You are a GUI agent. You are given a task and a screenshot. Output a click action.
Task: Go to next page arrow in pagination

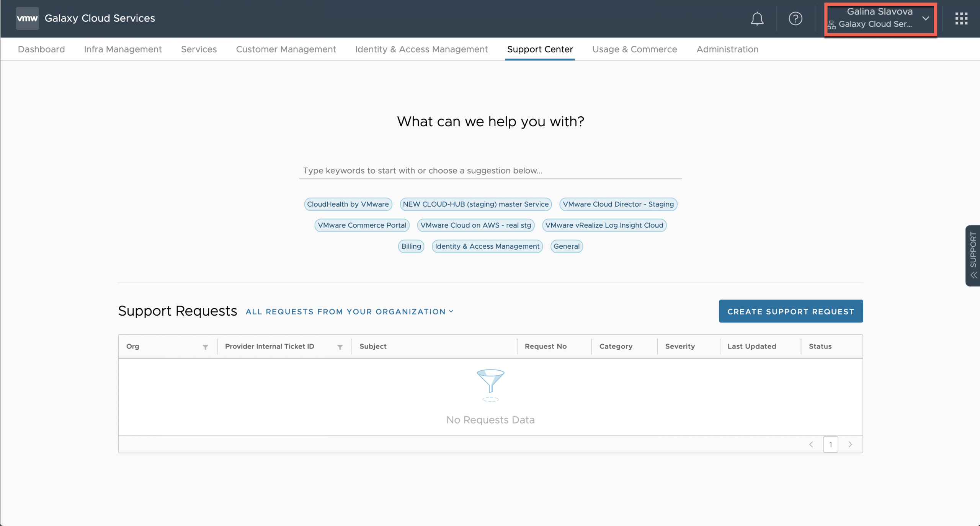850,444
